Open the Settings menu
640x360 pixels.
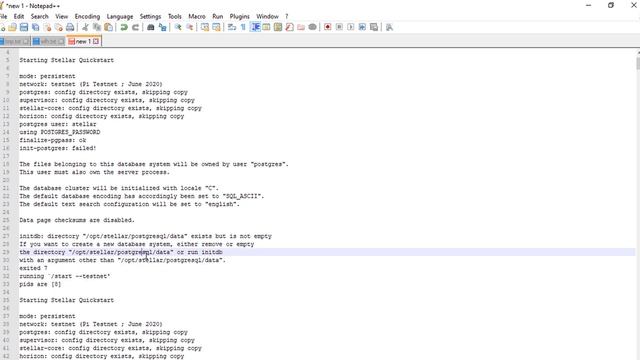[x=150, y=16]
